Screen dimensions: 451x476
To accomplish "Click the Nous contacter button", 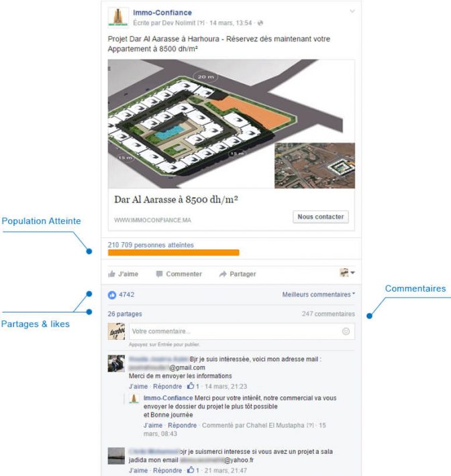I will (x=321, y=217).
